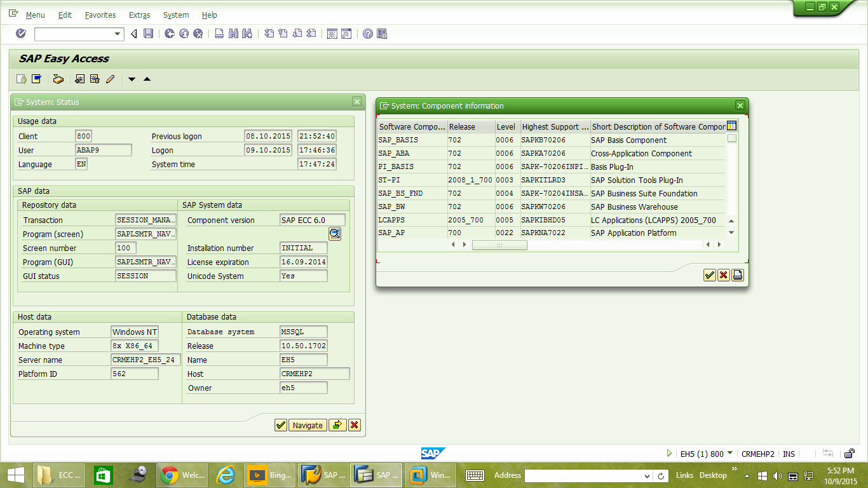This screenshot has height=488, width=868.
Task: Click the Component version field SAP ECC 6.0
Action: click(x=312, y=220)
